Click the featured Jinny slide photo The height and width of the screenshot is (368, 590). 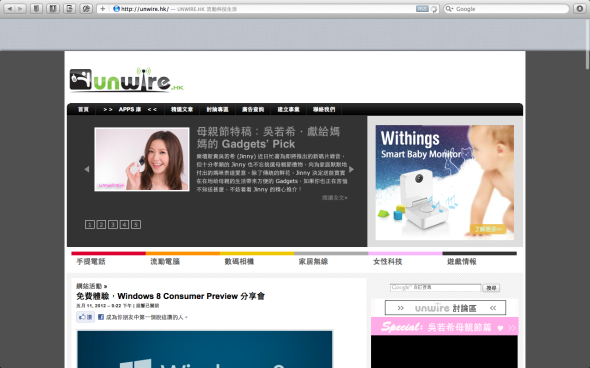142,159
